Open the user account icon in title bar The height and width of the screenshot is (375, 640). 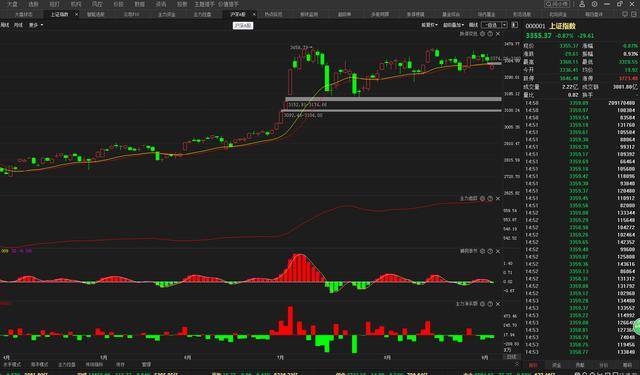[x=582, y=4]
